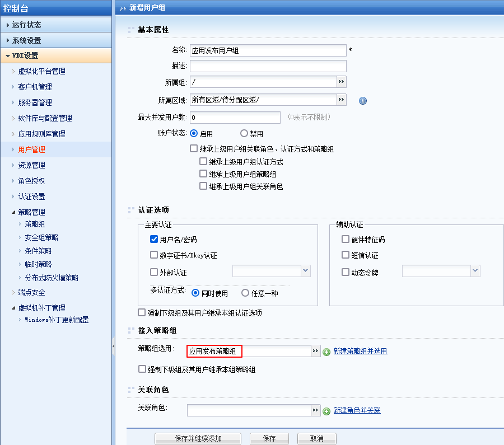
Task: Select the 任意一种 multi-auth radio
Action: (245, 293)
